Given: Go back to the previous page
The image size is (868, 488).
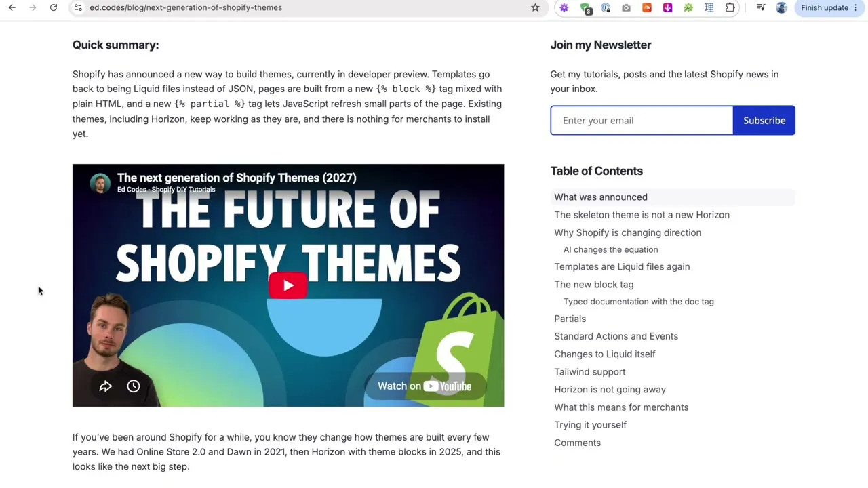Looking at the screenshot, I should coord(12,7).
